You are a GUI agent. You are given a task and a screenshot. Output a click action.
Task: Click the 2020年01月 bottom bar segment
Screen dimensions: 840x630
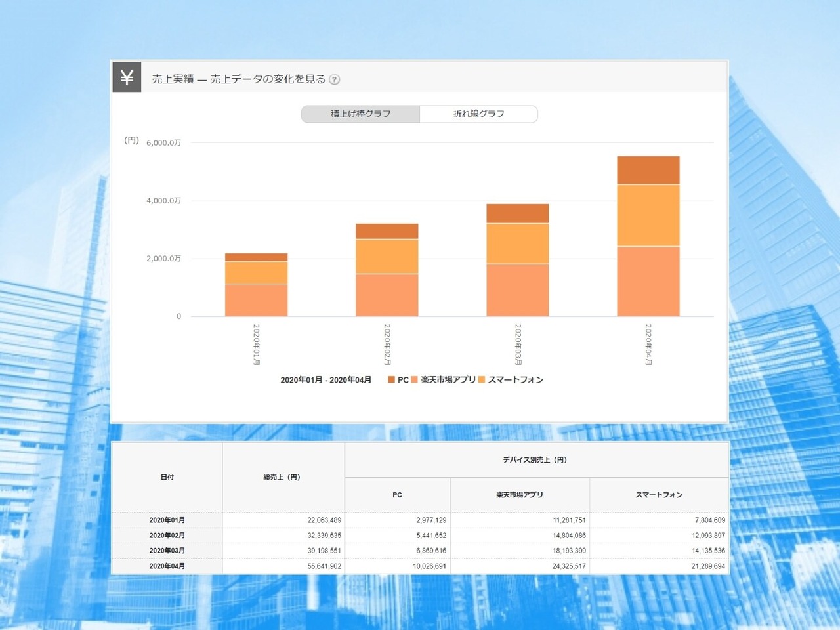[257, 301]
